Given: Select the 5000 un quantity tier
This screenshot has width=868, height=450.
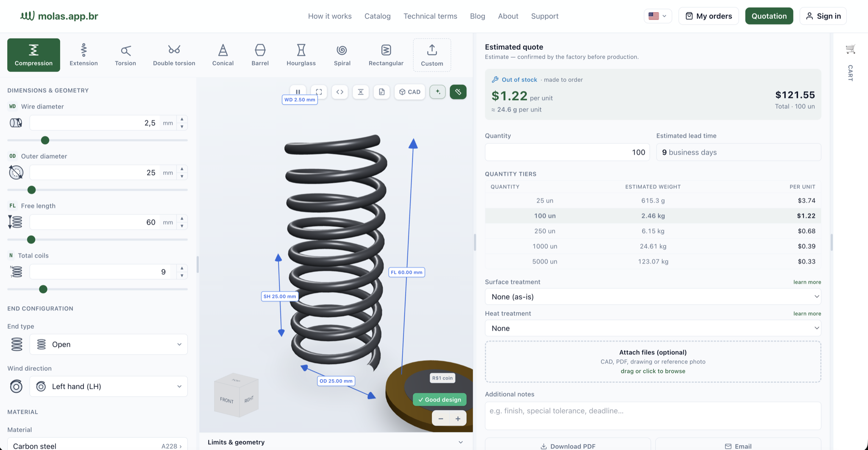Looking at the screenshot, I should click(x=653, y=262).
